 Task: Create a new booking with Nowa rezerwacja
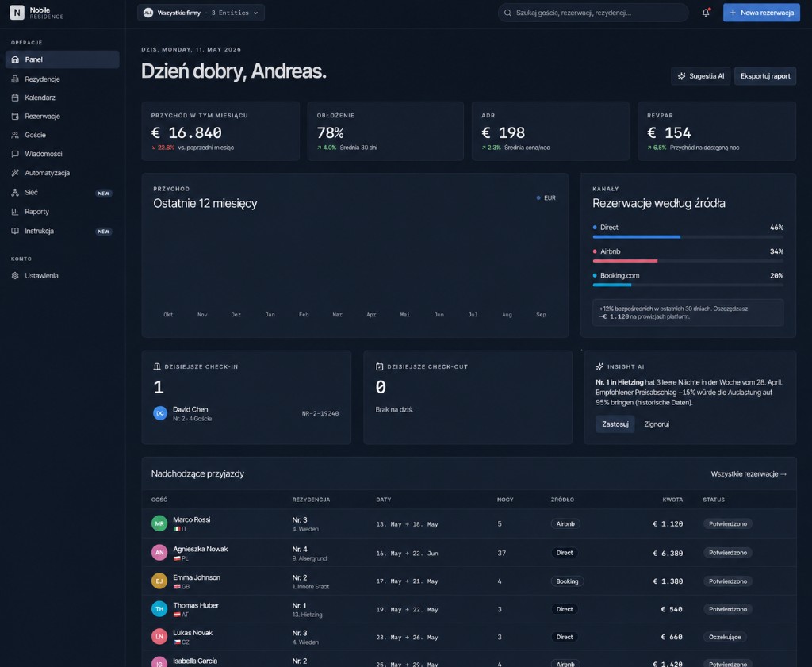click(761, 13)
